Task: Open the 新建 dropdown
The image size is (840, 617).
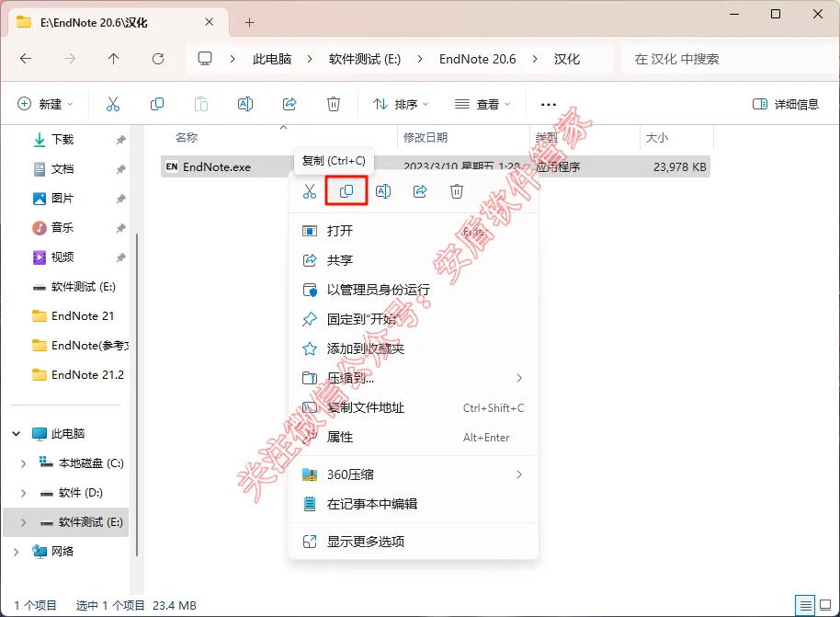Action: click(x=46, y=104)
